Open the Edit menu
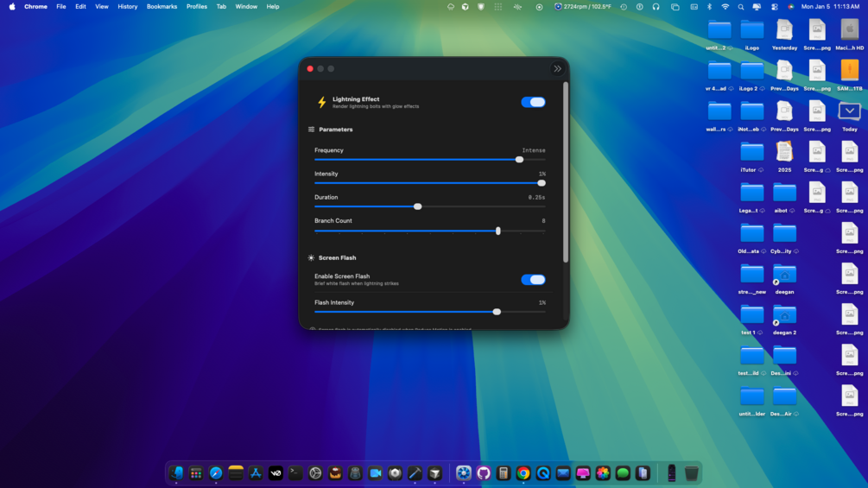Viewport: 868px width, 488px height. click(x=80, y=7)
